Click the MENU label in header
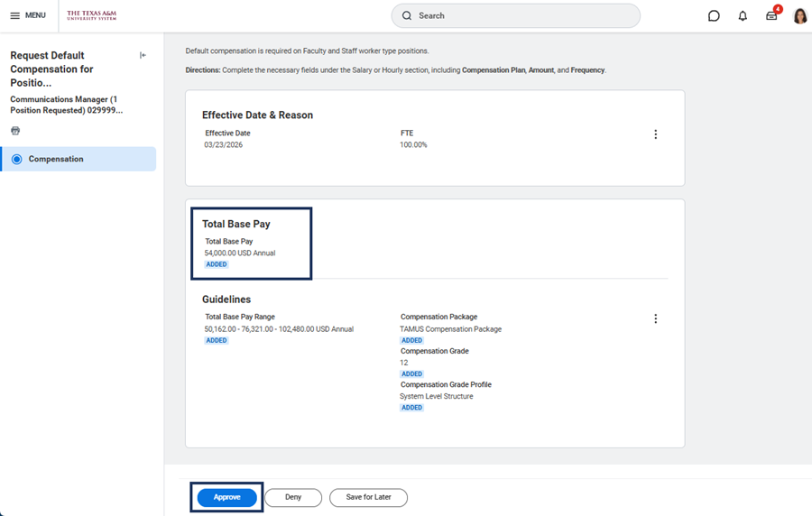The width and height of the screenshot is (812, 516). pos(35,16)
